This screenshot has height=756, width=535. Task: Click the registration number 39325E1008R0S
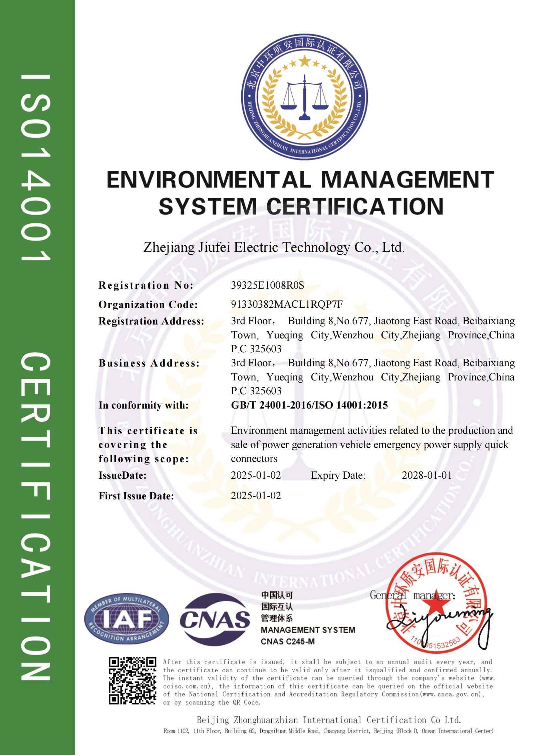tap(267, 285)
